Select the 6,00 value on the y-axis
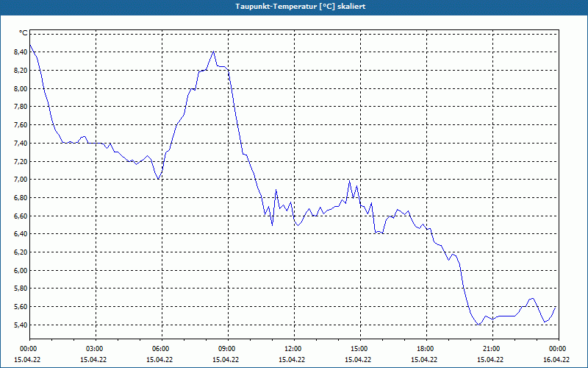This screenshot has height=368, width=588. (21, 270)
